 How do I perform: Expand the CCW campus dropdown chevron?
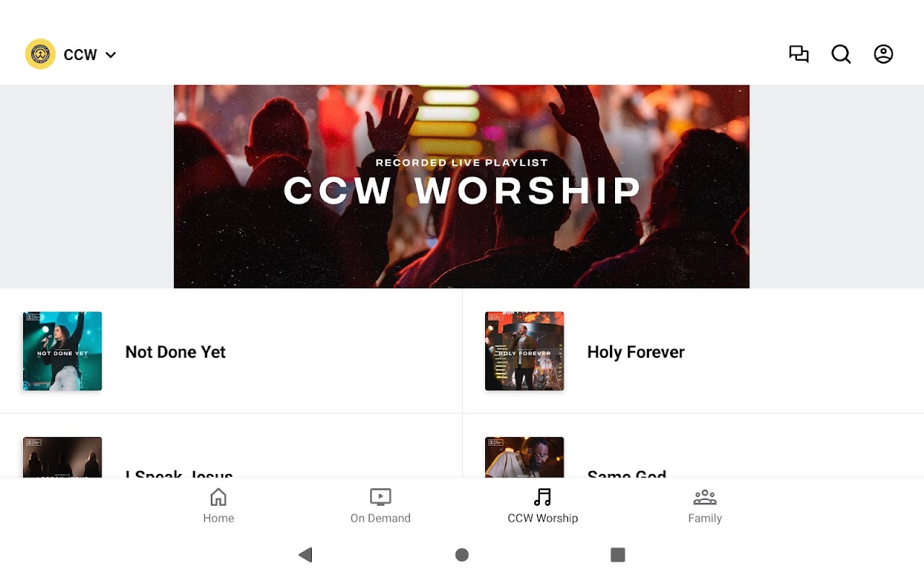(110, 55)
